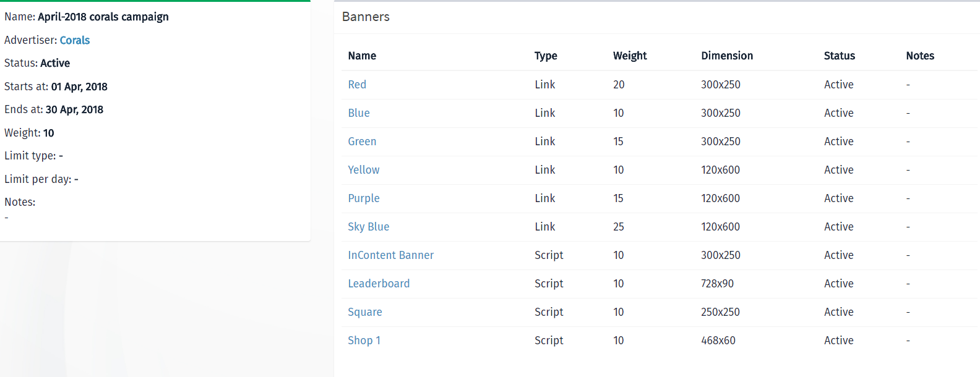Image resolution: width=980 pixels, height=377 pixels.
Task: Click the InContent Banner link
Action: 391,255
